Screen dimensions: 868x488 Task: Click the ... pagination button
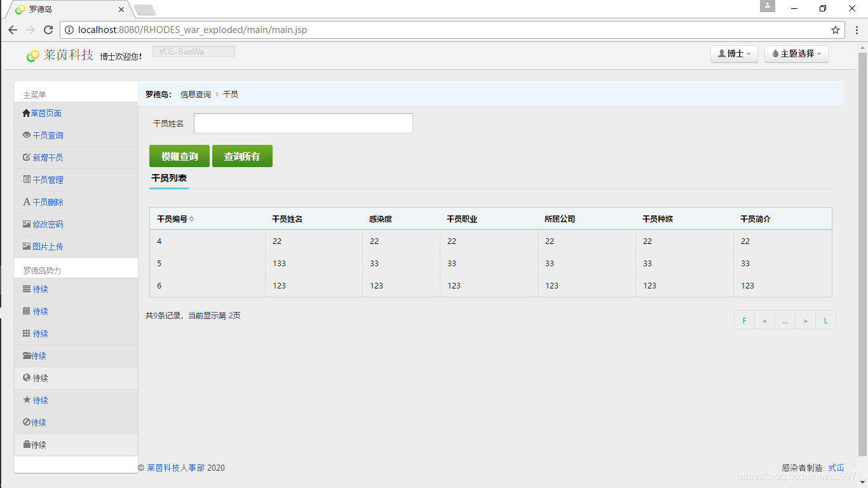coord(785,320)
